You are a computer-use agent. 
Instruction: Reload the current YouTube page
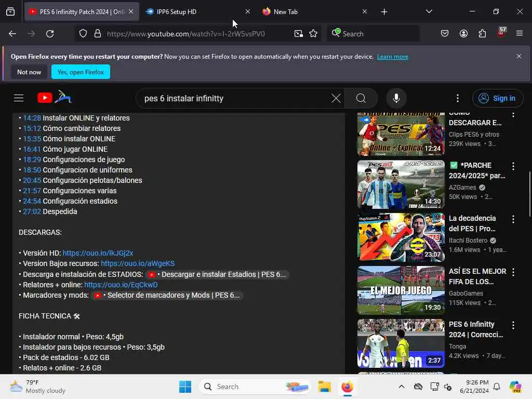point(50,34)
